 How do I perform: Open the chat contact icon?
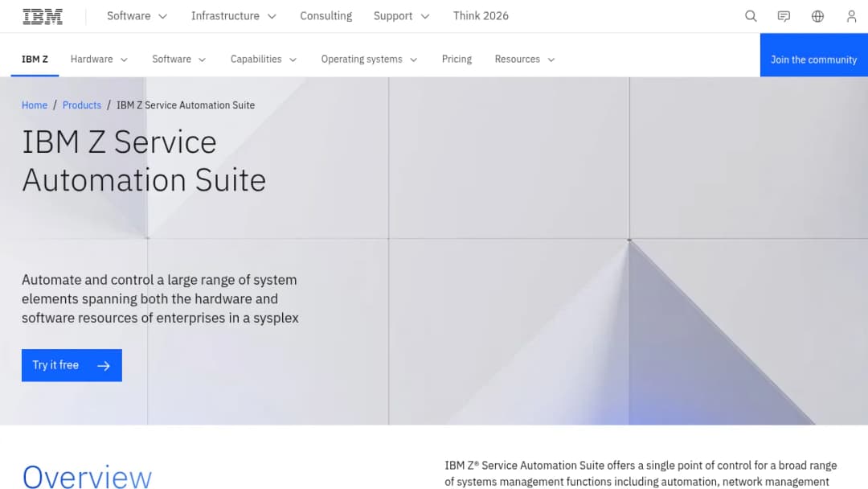784,16
